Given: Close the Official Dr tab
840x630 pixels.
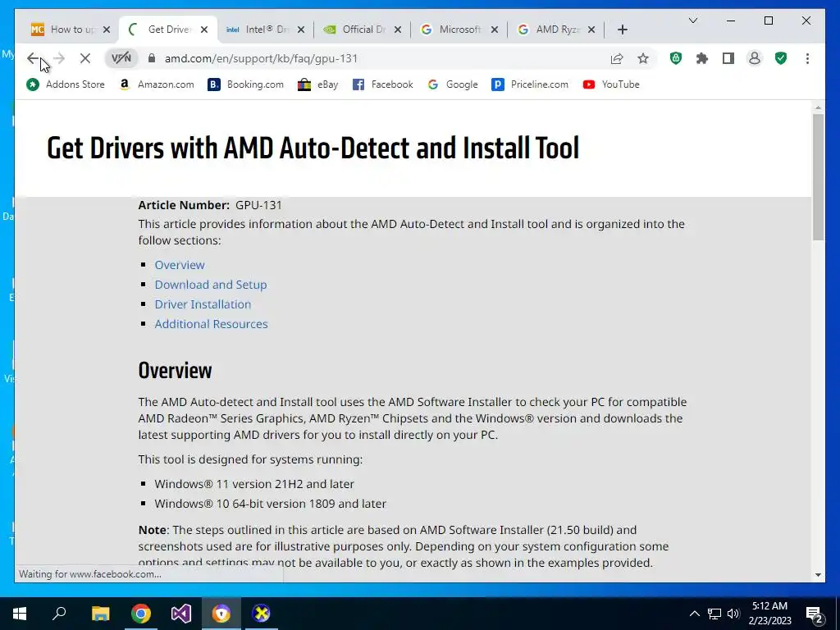Looking at the screenshot, I should 398,30.
